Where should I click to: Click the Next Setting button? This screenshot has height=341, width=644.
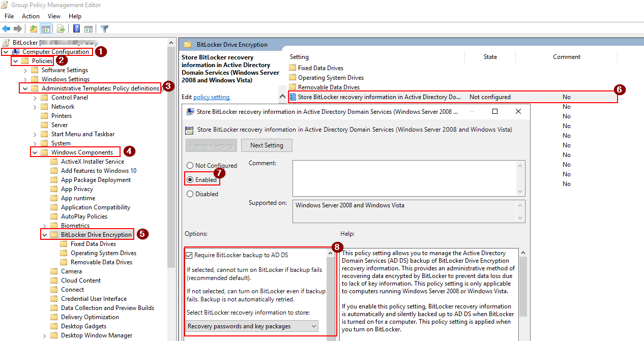(267, 145)
